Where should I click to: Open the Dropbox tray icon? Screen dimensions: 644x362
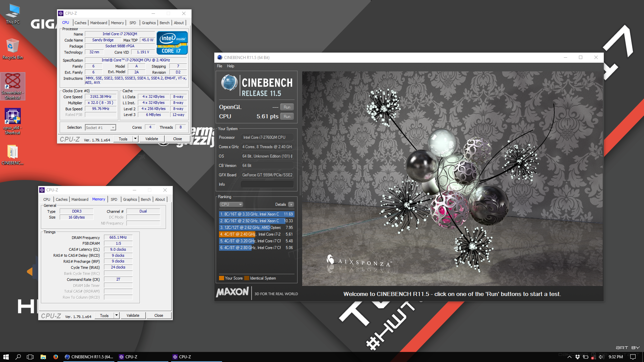click(x=578, y=357)
